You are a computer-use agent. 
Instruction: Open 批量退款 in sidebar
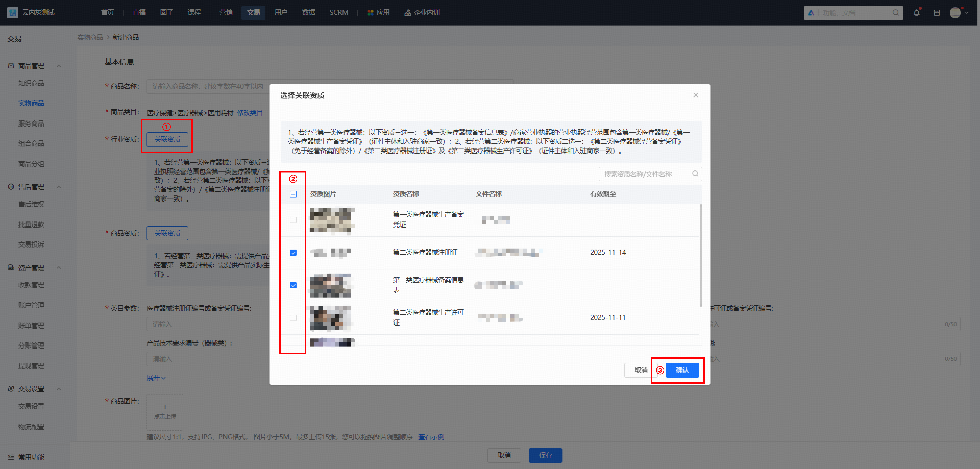click(x=31, y=224)
